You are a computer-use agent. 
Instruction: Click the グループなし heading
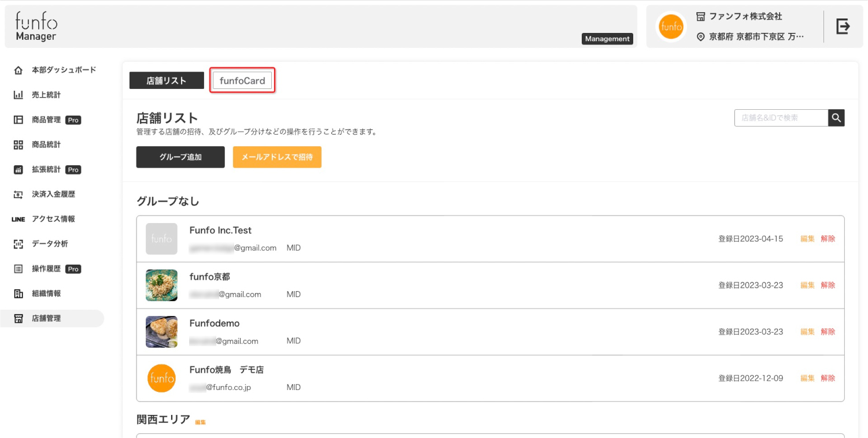(168, 201)
